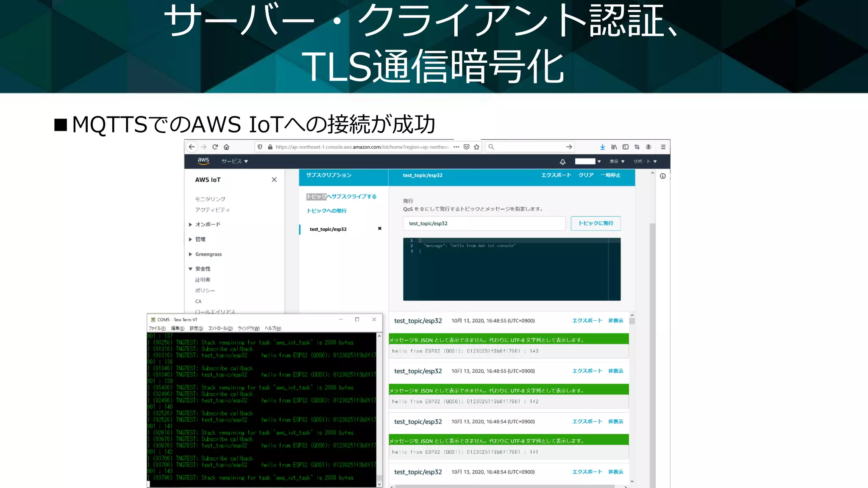Bookmark this page with the star
The image size is (868, 488).
click(x=477, y=147)
